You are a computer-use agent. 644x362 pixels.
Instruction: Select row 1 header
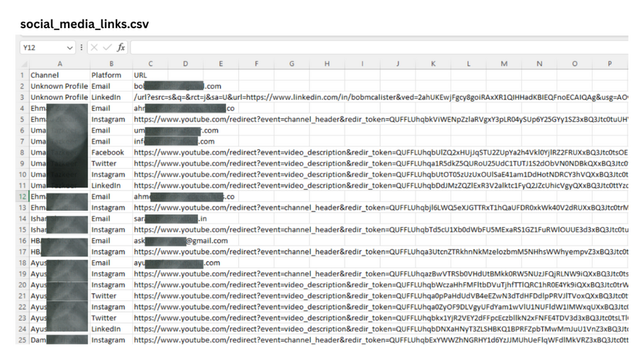(22, 75)
